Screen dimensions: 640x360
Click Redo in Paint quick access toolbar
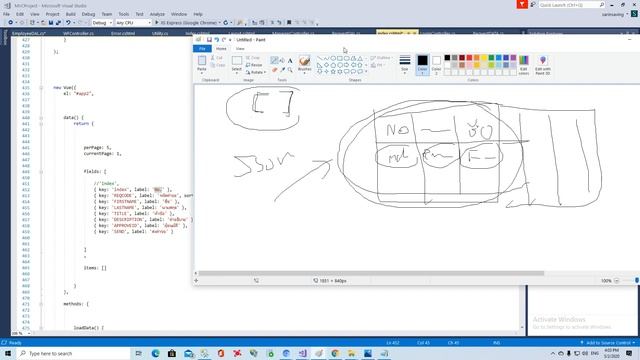tap(224, 40)
